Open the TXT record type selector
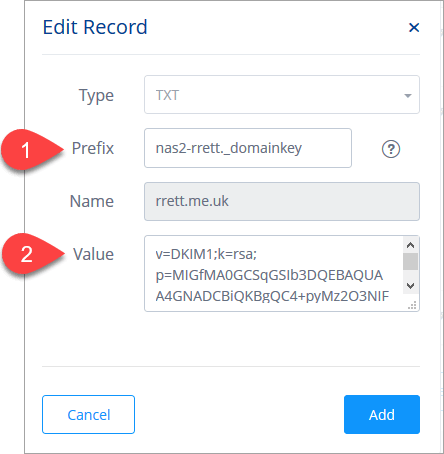 (x=282, y=95)
